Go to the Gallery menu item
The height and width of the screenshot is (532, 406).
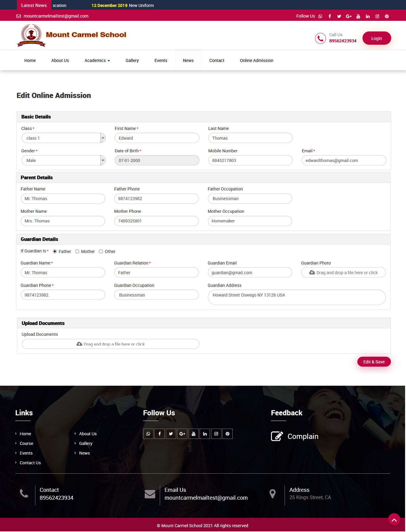tap(132, 60)
